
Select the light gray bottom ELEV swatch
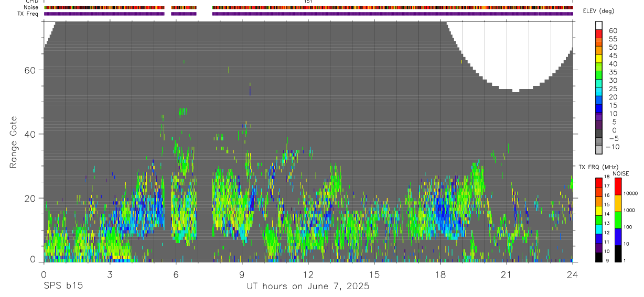pyautogui.click(x=599, y=150)
